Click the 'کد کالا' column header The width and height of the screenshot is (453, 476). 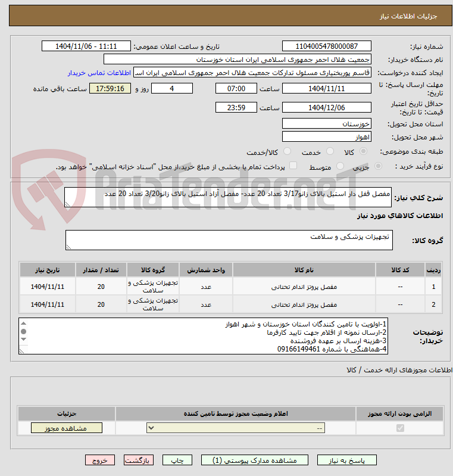[400, 270]
